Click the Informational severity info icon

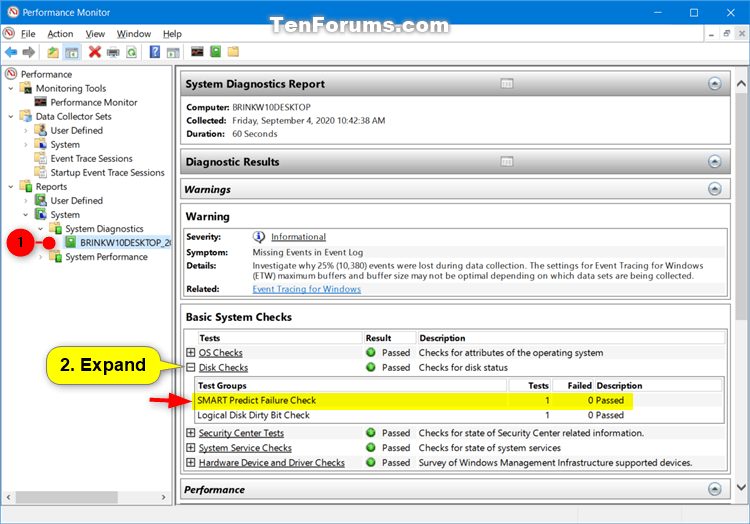259,237
